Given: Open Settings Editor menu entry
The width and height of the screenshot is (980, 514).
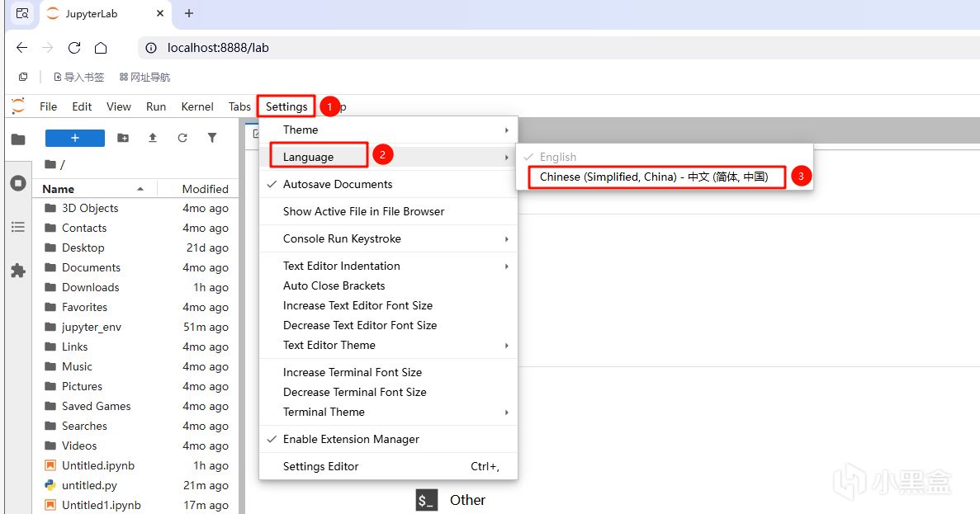Looking at the screenshot, I should [388, 466].
